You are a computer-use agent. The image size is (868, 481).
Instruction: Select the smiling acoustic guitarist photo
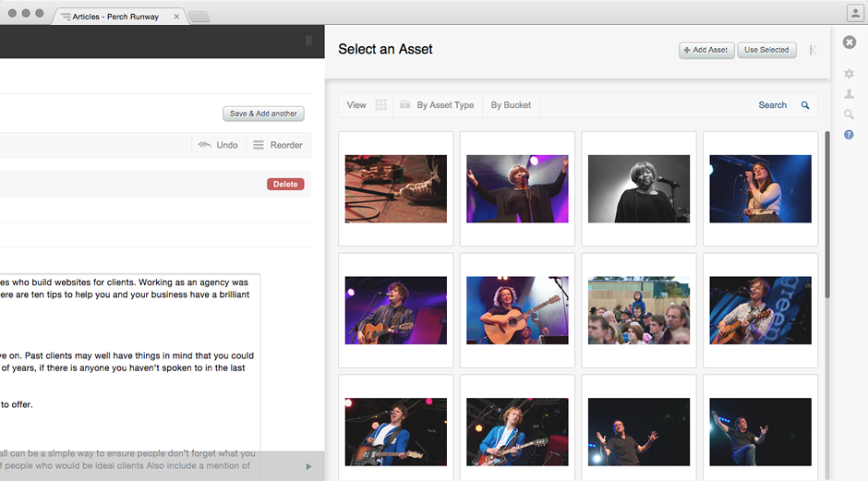point(517,310)
